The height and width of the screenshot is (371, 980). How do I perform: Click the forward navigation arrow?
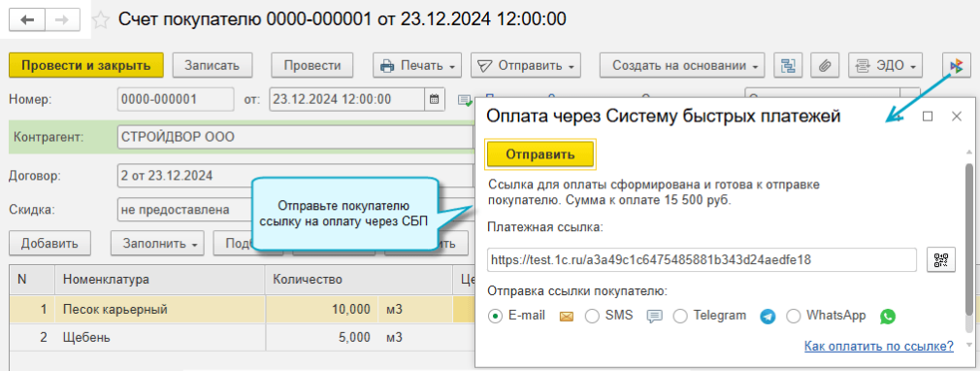click(x=62, y=20)
